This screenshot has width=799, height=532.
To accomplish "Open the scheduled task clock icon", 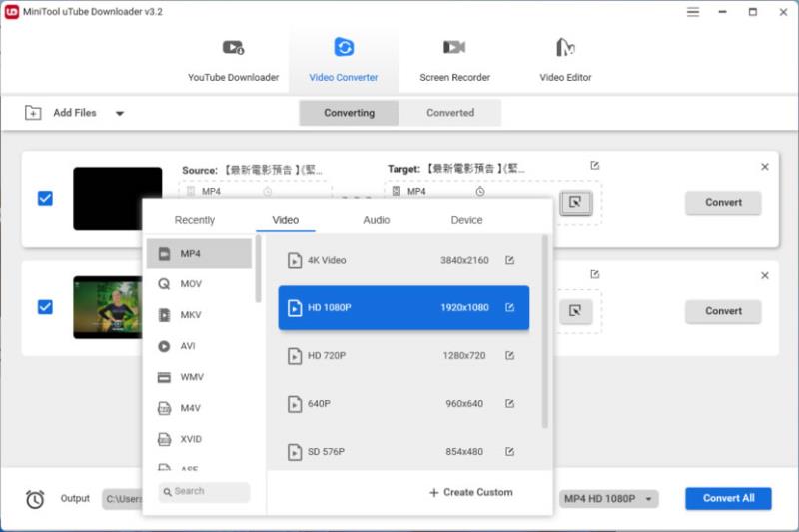I will pyautogui.click(x=35, y=499).
